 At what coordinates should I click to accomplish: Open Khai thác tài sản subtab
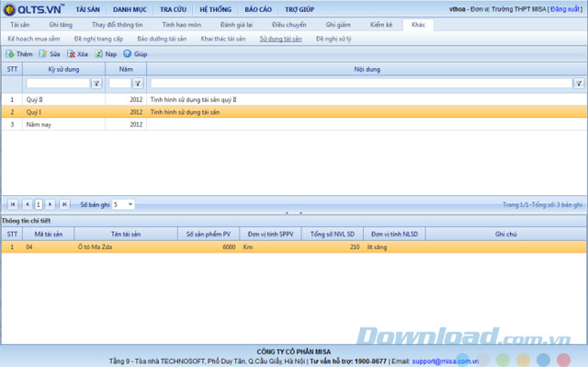[x=223, y=39]
